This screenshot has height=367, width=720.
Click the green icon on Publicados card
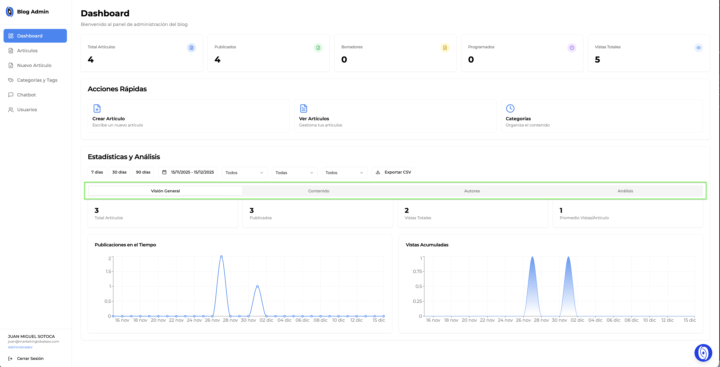tap(318, 47)
